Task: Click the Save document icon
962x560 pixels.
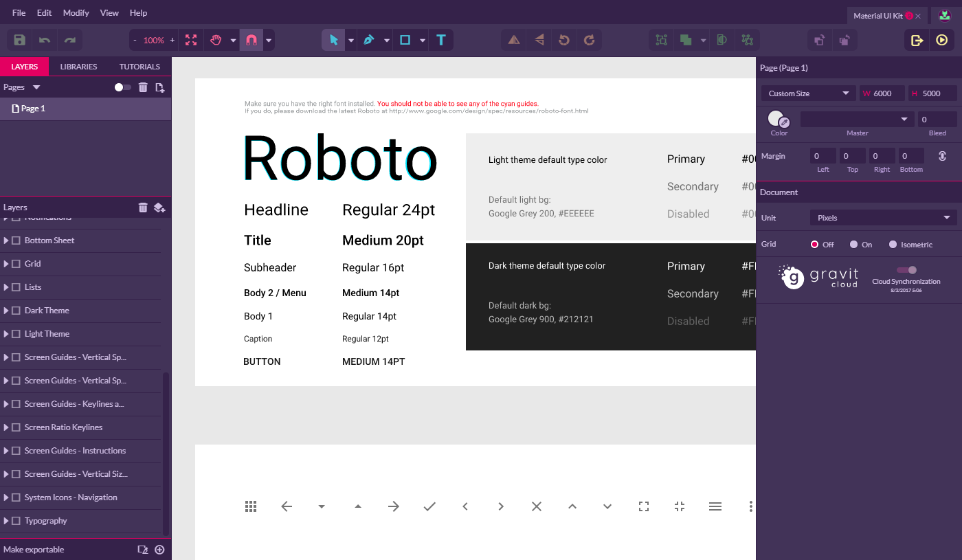Action: click(x=20, y=41)
